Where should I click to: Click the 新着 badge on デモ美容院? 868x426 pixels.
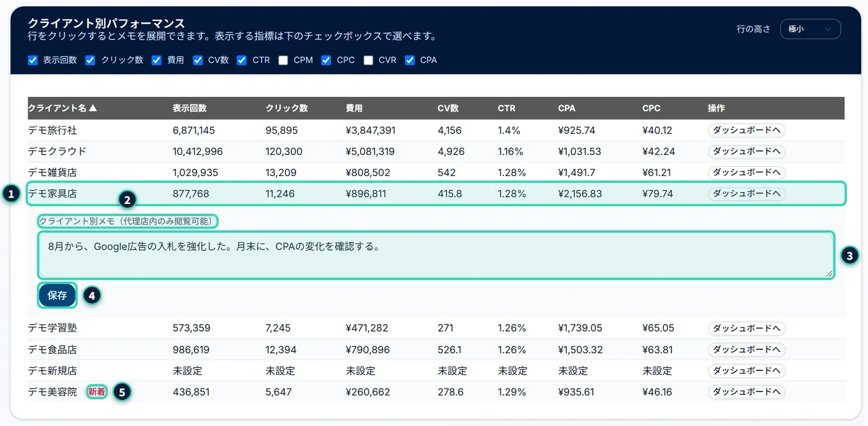click(97, 392)
